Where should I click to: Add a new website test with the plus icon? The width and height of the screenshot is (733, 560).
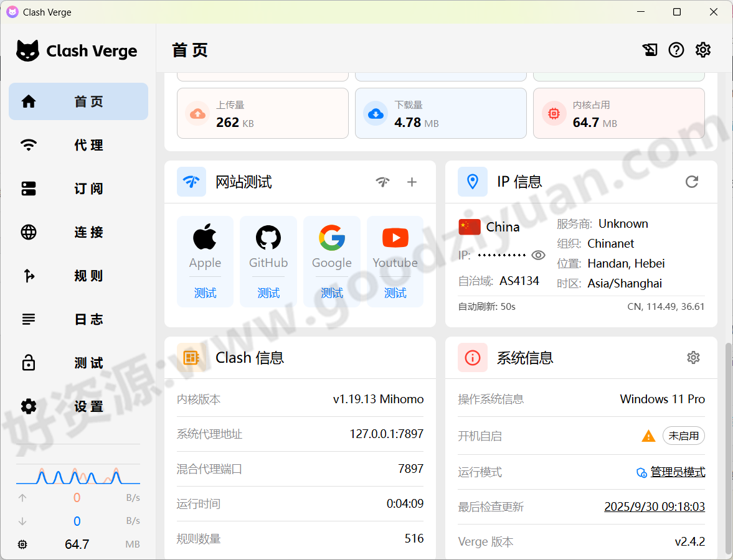tap(412, 182)
